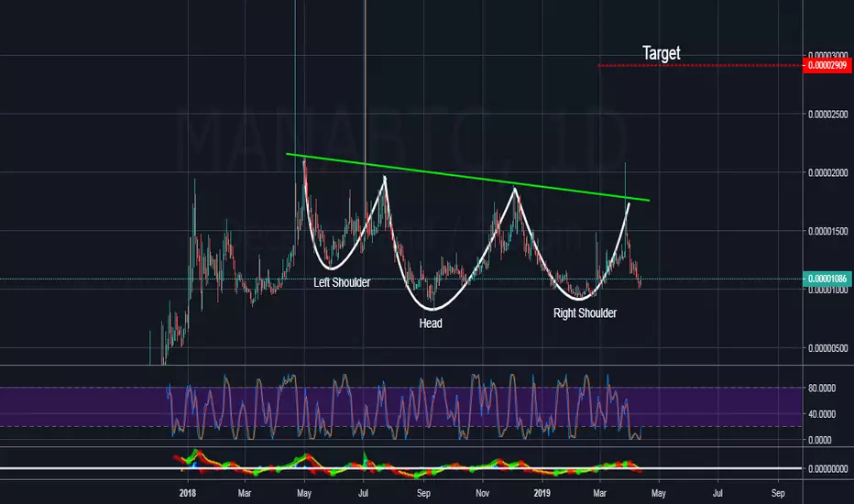
Task: Click the green descending neckline trendline
Action: coord(468,178)
